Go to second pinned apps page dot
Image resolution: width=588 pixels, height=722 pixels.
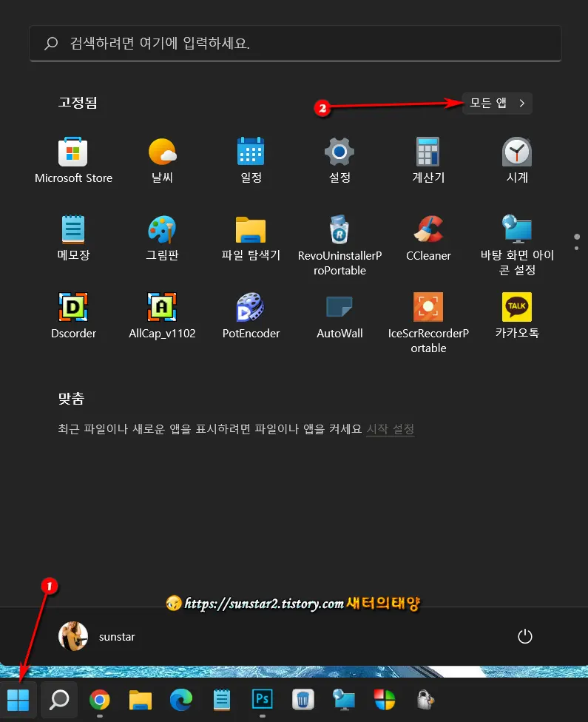(x=576, y=249)
